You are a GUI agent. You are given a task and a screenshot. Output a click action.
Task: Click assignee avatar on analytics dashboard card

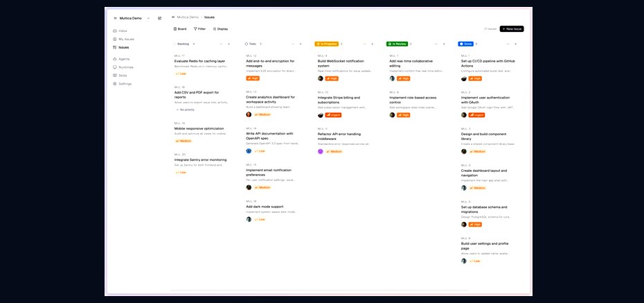coord(249,114)
